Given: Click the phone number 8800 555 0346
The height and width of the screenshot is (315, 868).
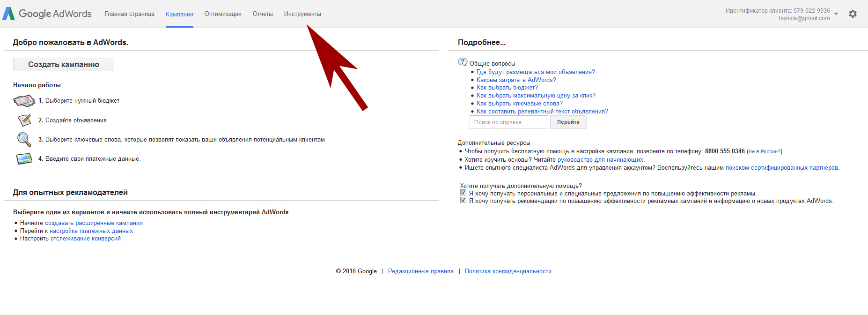Looking at the screenshot, I should pos(725,151).
